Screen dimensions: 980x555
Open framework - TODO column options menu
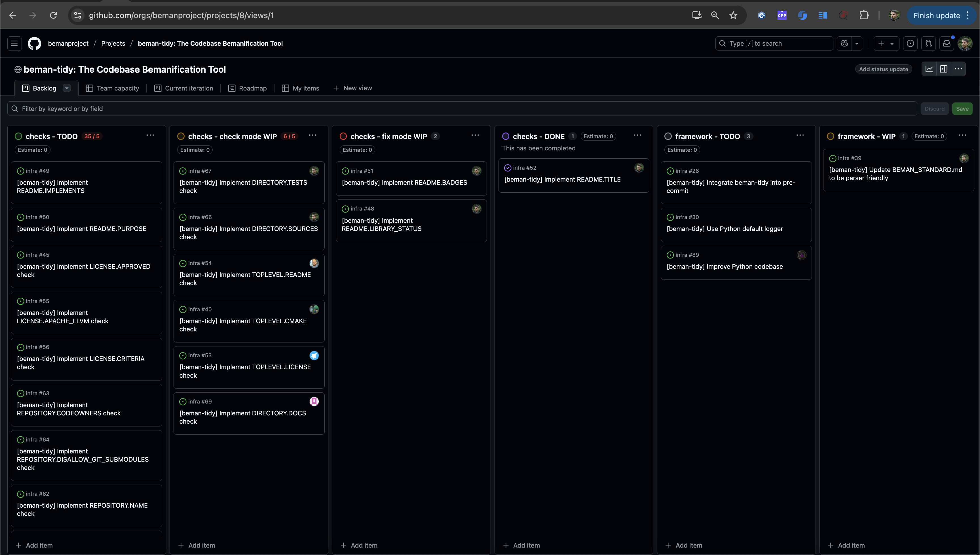click(800, 135)
